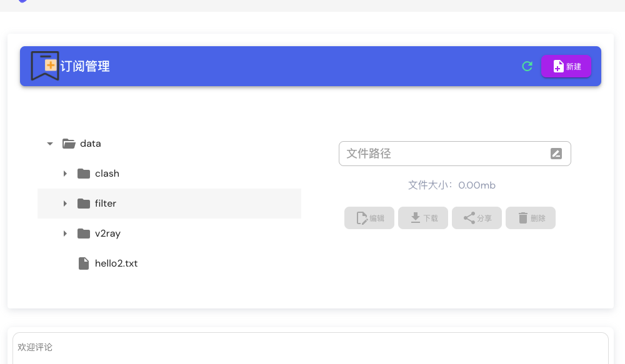
Task: Collapse the data folder tree
Action: point(50,144)
